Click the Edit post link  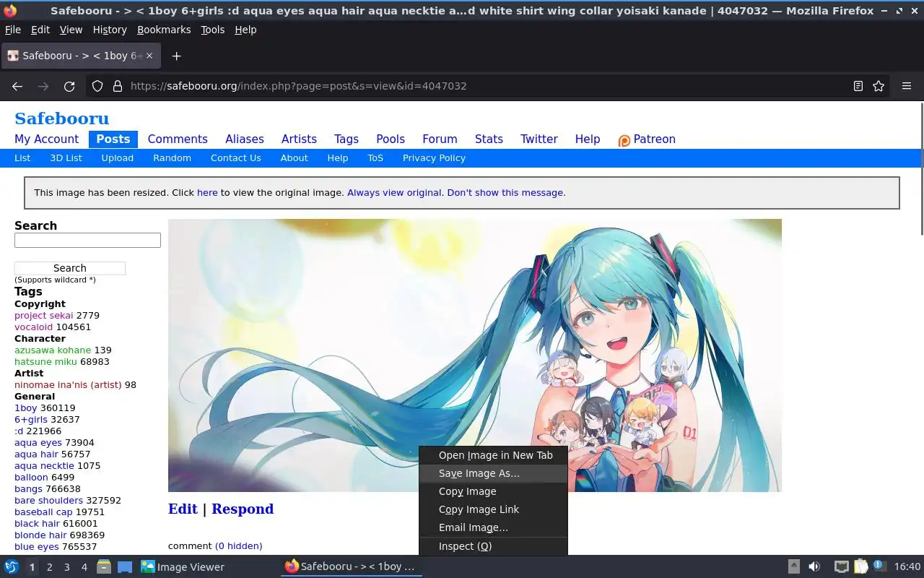[x=183, y=509]
